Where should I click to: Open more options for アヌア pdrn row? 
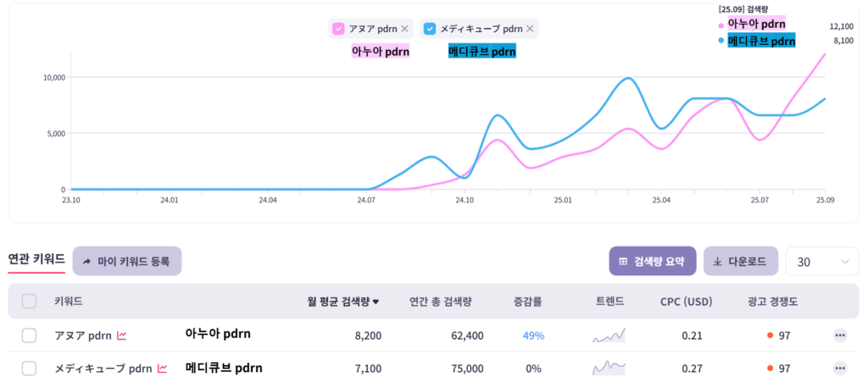pyautogui.click(x=840, y=336)
